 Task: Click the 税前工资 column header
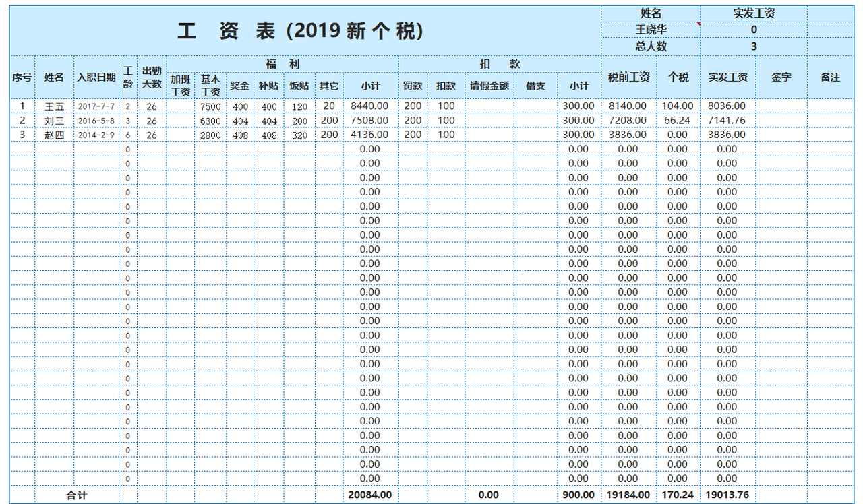(628, 77)
